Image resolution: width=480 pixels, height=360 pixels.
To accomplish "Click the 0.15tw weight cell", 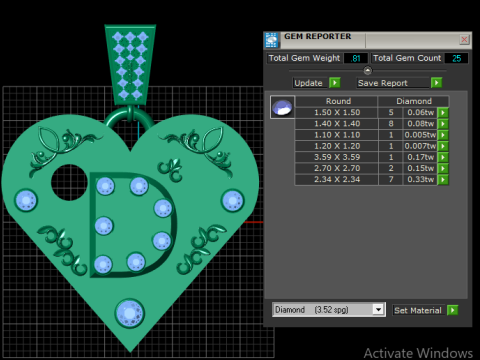I will (x=420, y=168).
